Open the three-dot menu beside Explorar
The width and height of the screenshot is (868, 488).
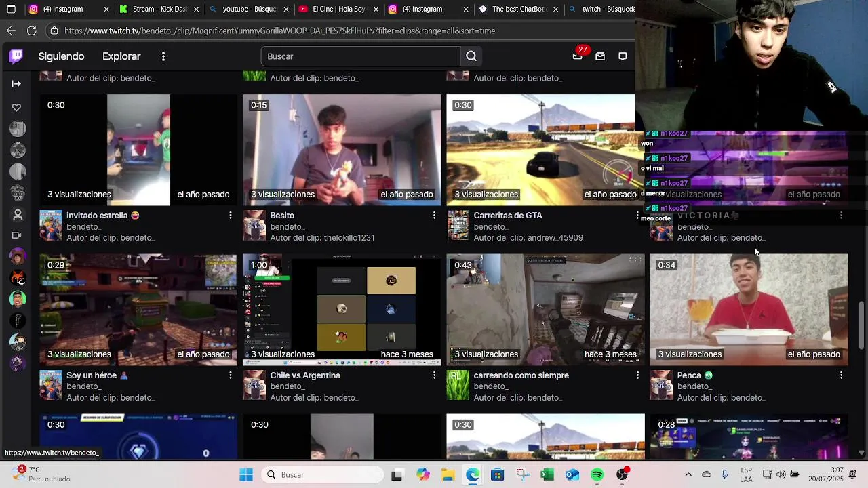[x=163, y=56]
